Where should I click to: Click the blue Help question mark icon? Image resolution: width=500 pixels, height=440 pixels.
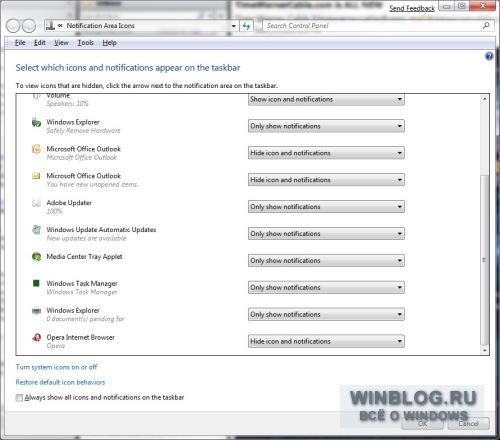(489, 56)
